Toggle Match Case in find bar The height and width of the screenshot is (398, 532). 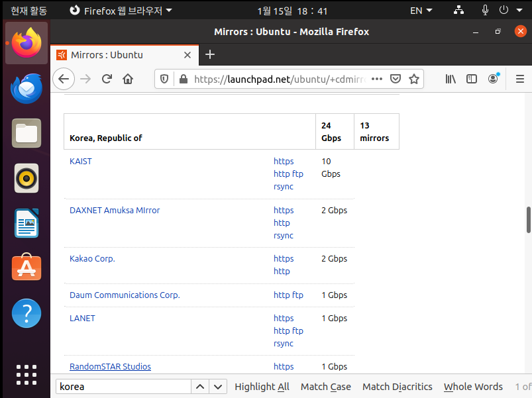click(326, 387)
